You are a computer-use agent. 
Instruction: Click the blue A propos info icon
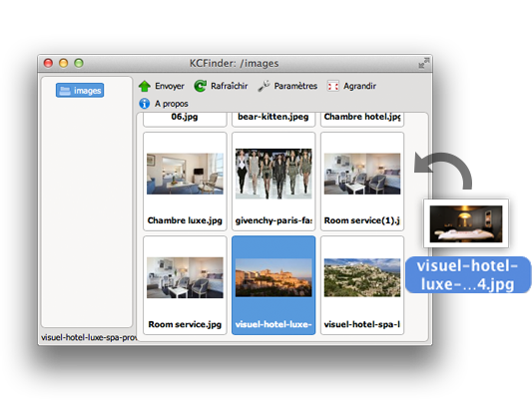[x=145, y=104]
